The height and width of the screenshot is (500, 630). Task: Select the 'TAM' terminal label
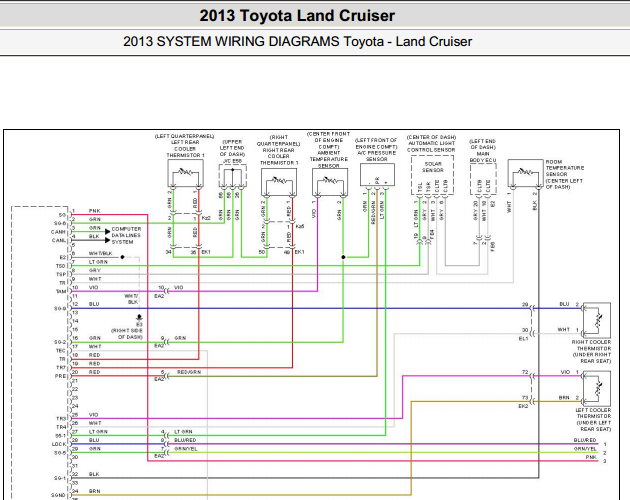click(61, 291)
